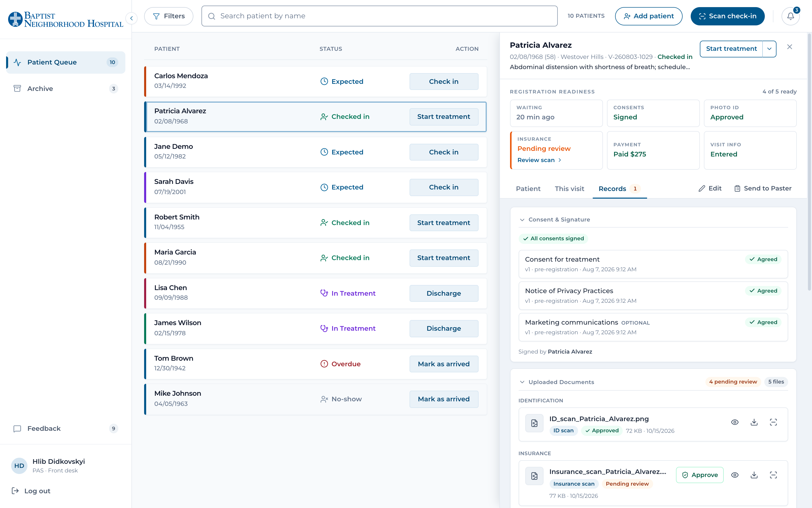This screenshot has width=812, height=508.
Task: Download the Insurance scan file
Action: point(754,475)
